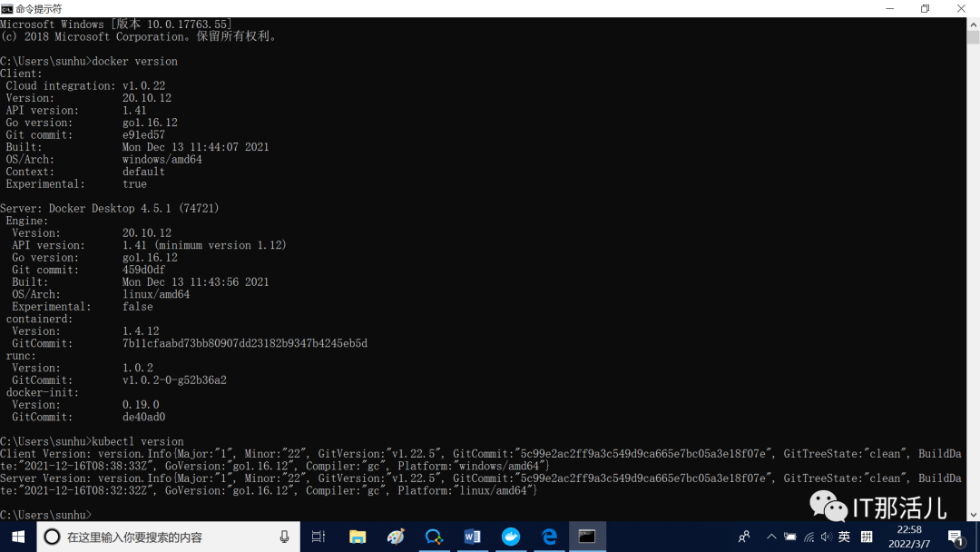Click the Experimental value 'true'
The image size is (980, 552).
point(135,183)
